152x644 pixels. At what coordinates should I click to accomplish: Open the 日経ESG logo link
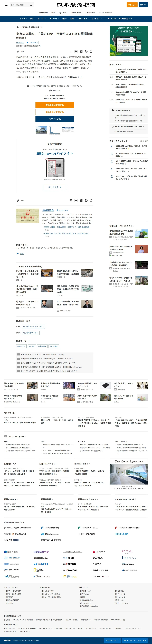tap(97, 564)
